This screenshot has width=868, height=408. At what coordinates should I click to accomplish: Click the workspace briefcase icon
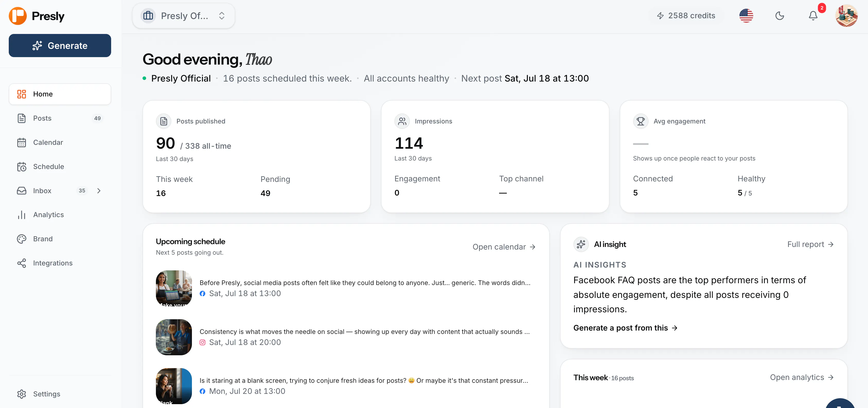click(x=148, y=16)
